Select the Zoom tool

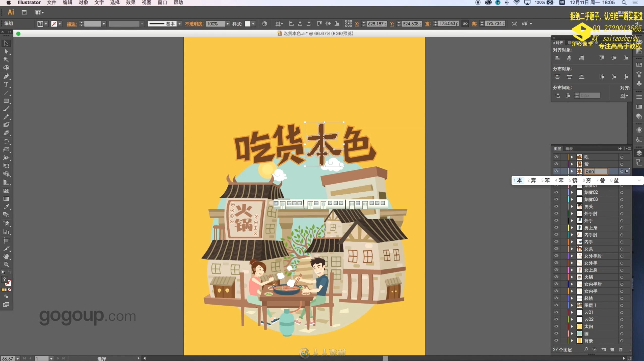point(6,265)
